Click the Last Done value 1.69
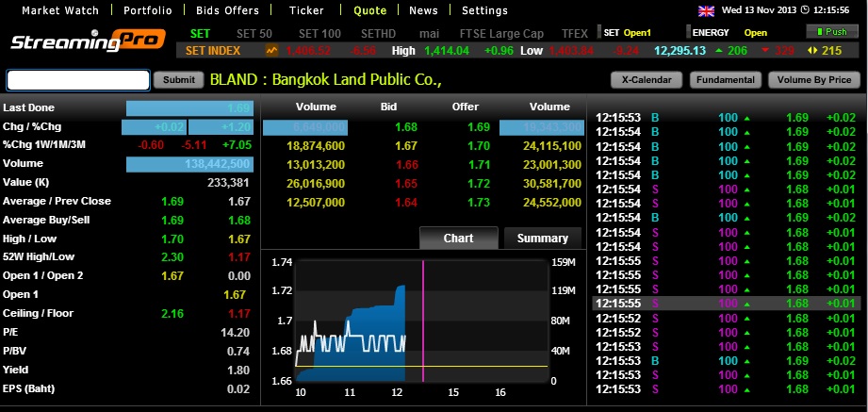 click(x=239, y=108)
